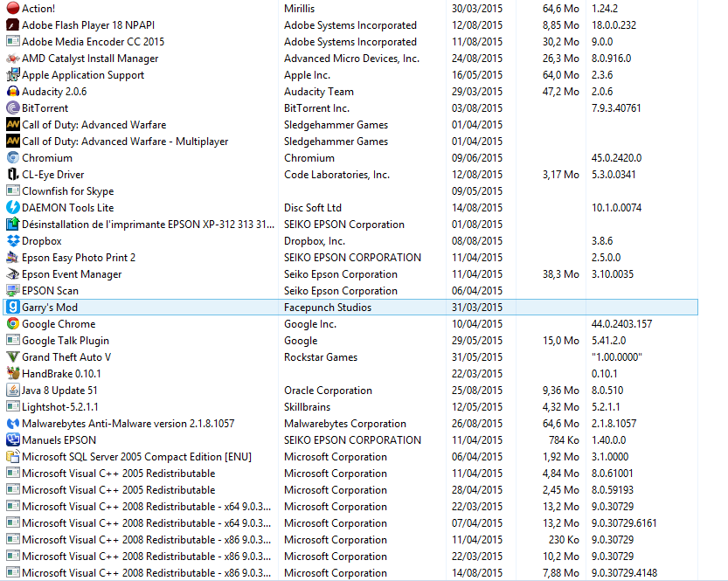728x581 pixels.
Task: Select the Dropbox program name
Action: tap(42, 241)
